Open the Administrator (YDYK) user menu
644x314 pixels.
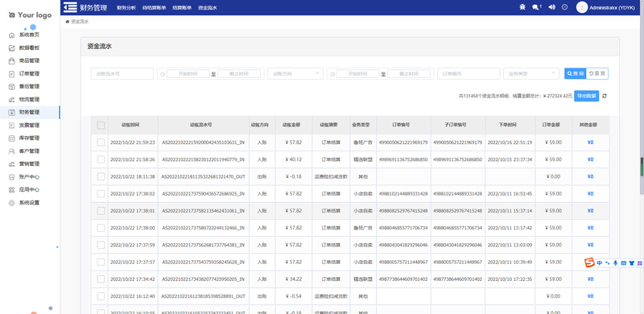point(612,8)
